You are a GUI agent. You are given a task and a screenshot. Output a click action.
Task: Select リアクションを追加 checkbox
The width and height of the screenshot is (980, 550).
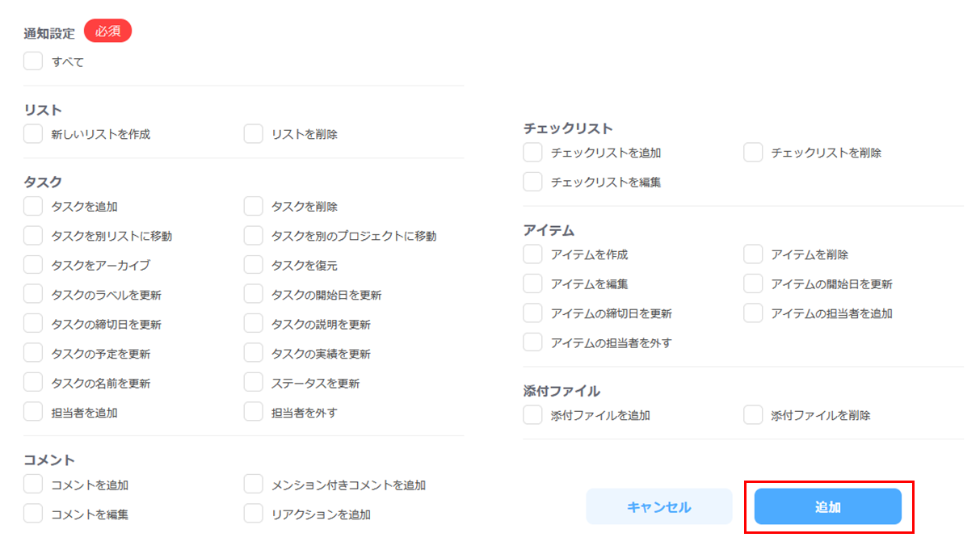tap(254, 514)
